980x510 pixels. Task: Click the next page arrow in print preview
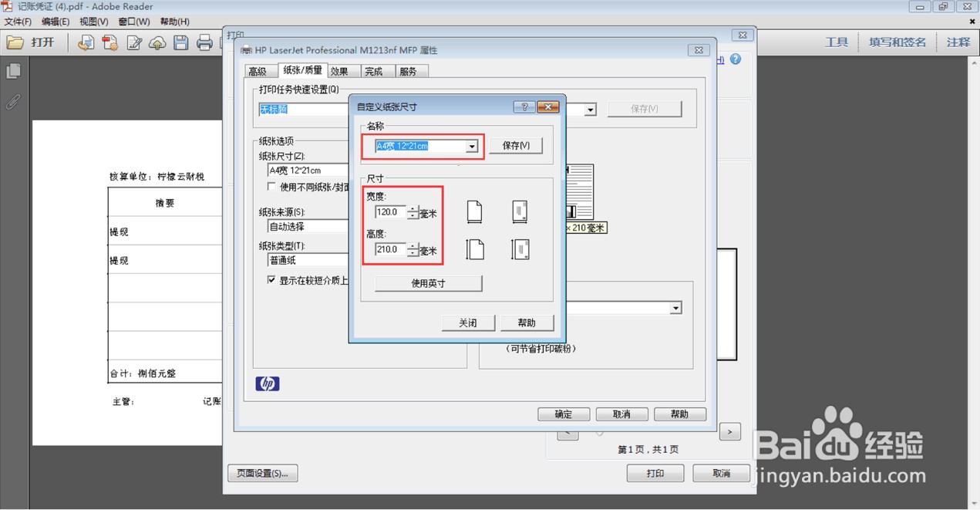coord(730,431)
